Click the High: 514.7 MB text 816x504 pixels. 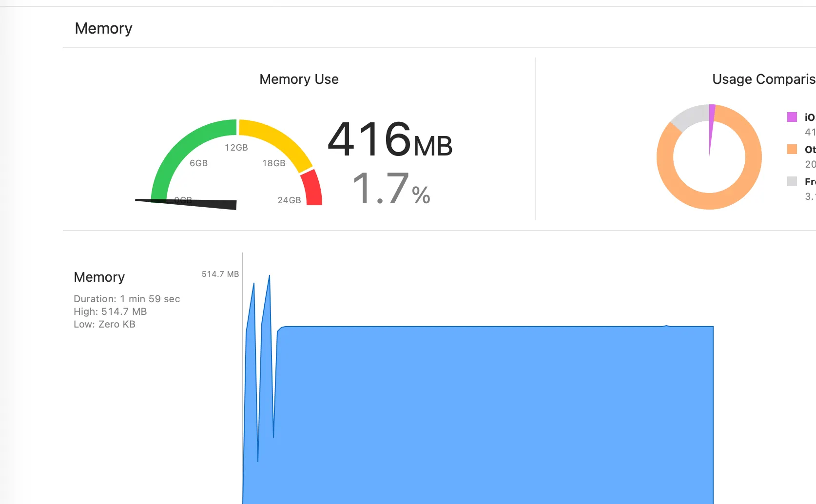[110, 311]
